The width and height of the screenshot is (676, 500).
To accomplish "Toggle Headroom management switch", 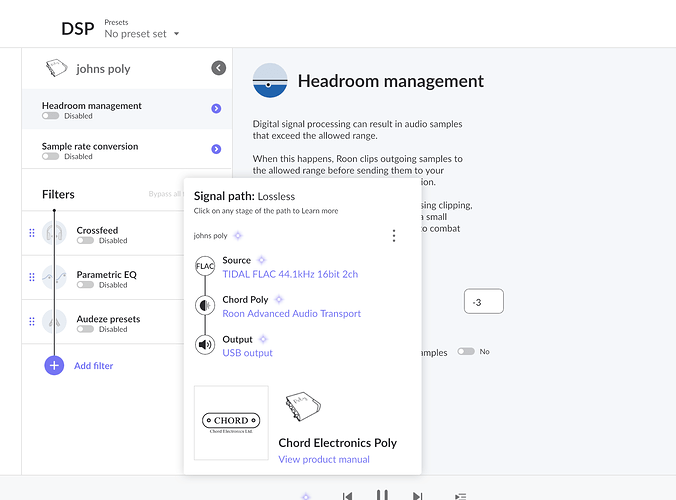I will click(x=50, y=116).
